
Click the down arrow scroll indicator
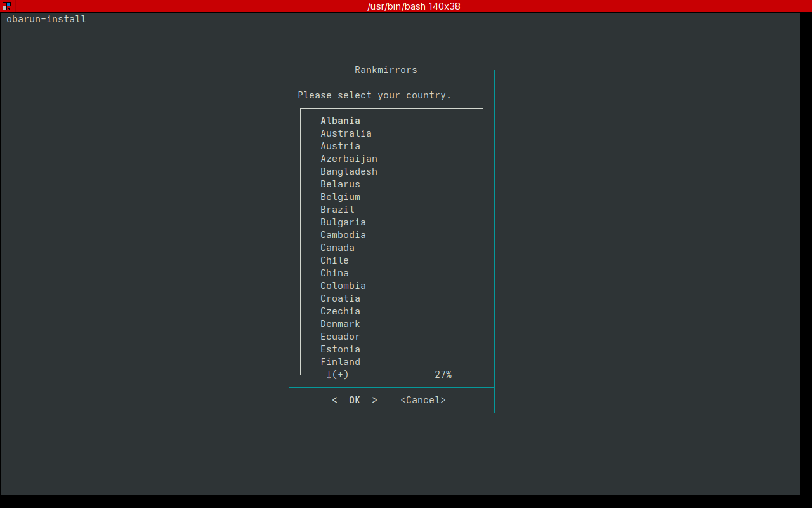[x=329, y=375]
